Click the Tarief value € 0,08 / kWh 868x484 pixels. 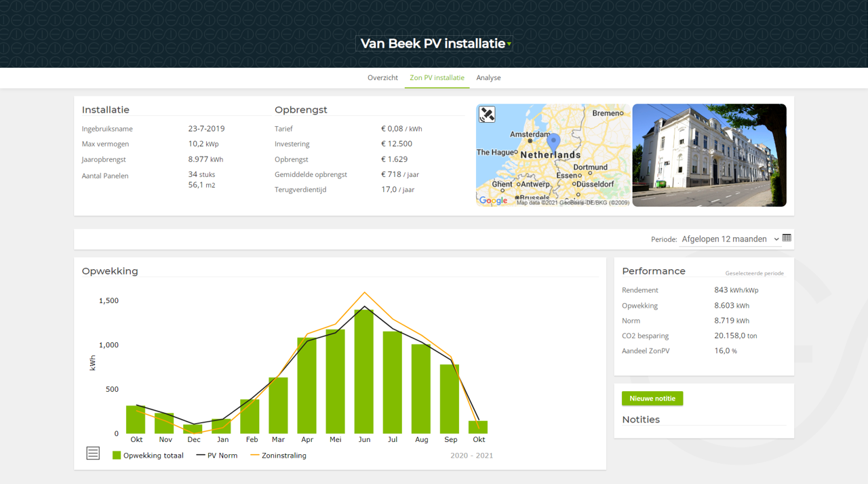click(x=401, y=129)
